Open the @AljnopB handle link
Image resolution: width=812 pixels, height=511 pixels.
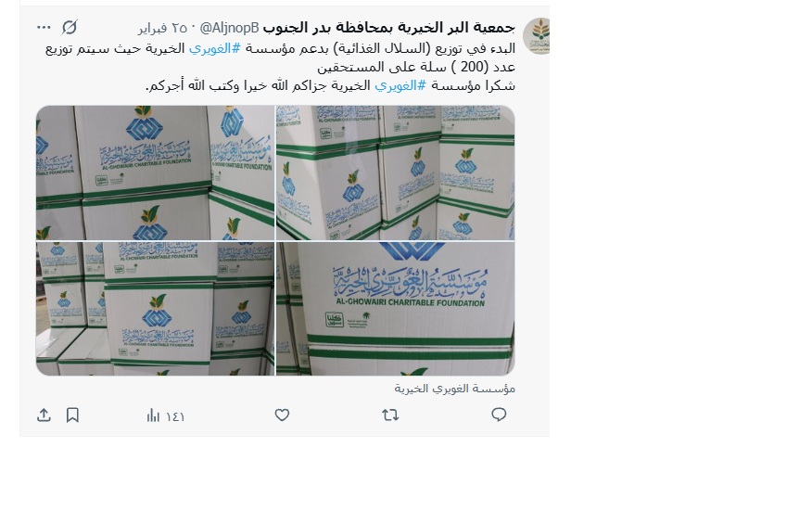click(229, 28)
